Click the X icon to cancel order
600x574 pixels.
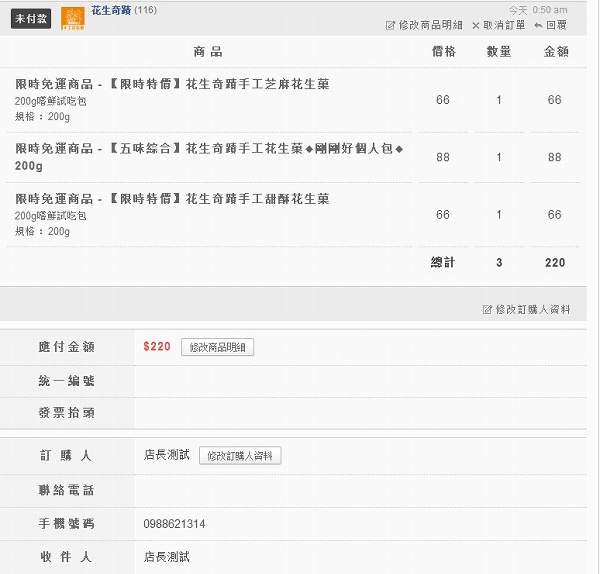476,26
